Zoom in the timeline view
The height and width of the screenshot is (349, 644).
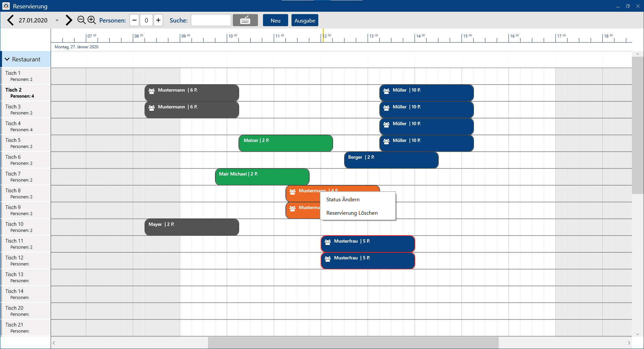(92, 20)
